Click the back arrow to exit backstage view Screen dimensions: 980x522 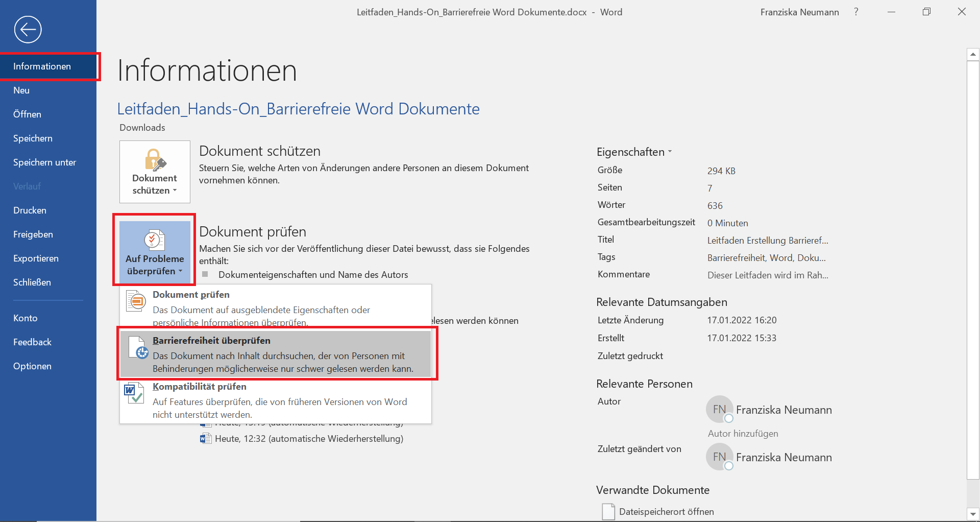click(x=28, y=29)
